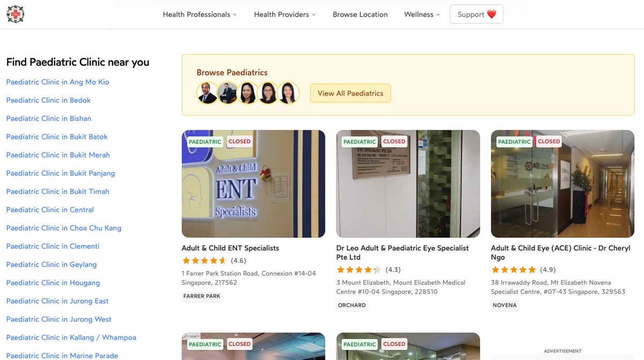Click PAEDIATRIC badge on ENT Specialists card
The height and width of the screenshot is (360, 644).
(x=205, y=142)
